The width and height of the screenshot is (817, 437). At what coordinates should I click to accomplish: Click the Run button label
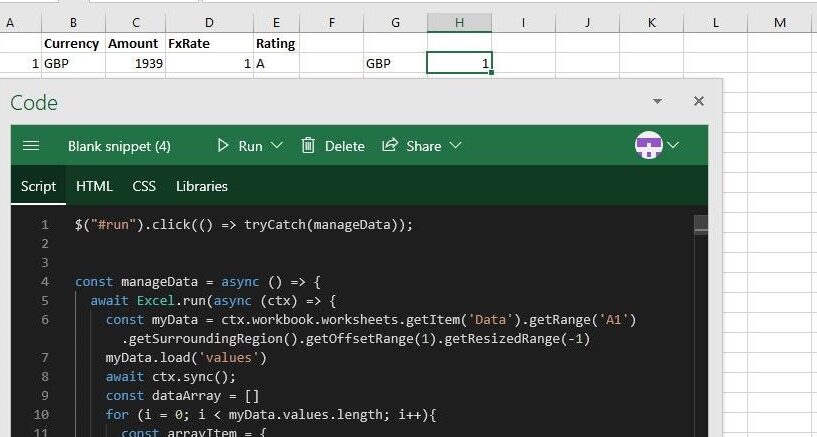pyautogui.click(x=251, y=146)
